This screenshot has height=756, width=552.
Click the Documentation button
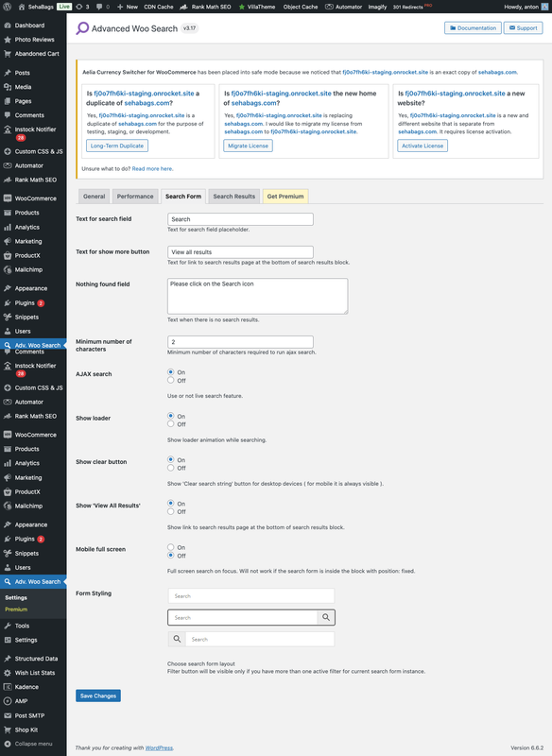473,28
